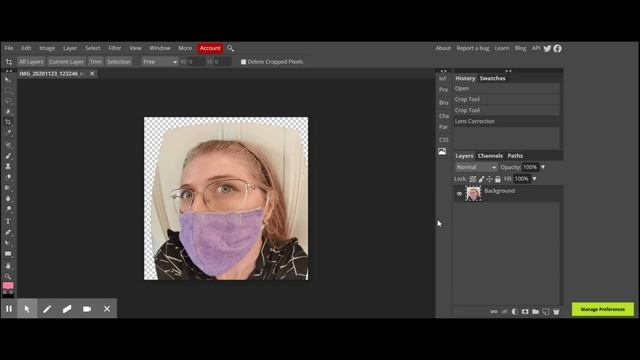Select the Spot Healing Brush tool
This screenshot has height=360, width=640.
(8, 145)
